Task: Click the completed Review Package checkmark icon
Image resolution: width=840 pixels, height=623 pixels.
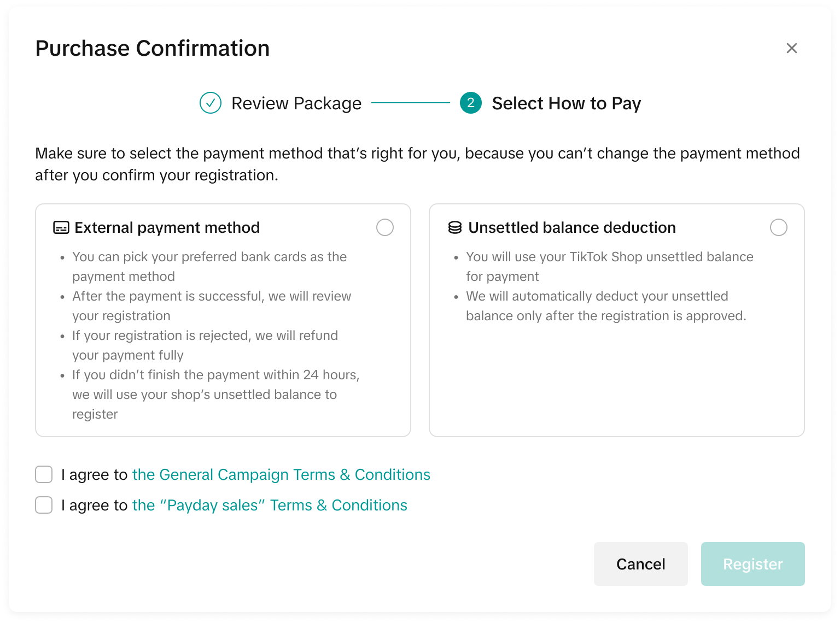Action: 211,103
